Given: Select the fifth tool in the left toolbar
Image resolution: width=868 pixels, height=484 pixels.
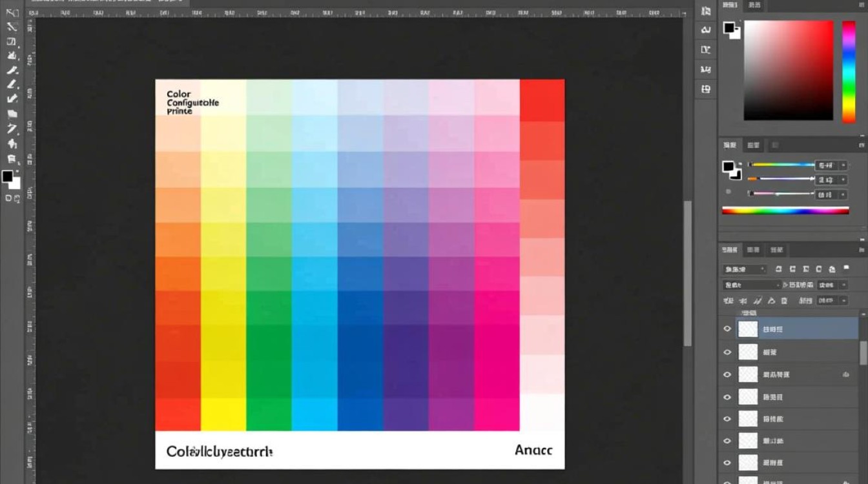Looking at the screenshot, I should coord(12,70).
